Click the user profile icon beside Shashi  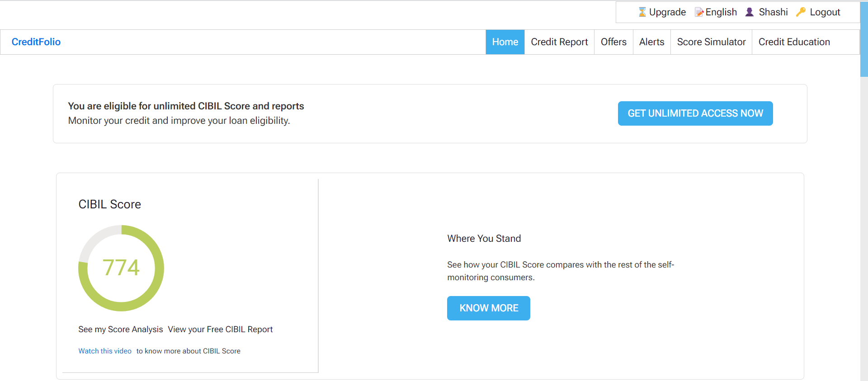coord(749,12)
